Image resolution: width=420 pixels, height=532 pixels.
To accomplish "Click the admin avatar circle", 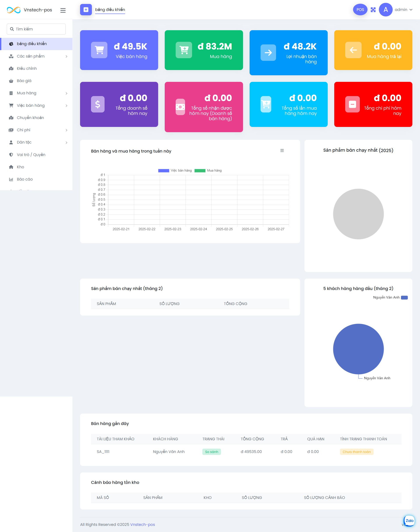I will pos(385,10).
